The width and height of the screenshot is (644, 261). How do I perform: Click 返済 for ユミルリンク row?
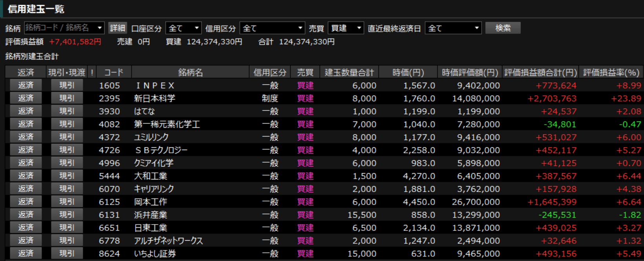point(26,137)
